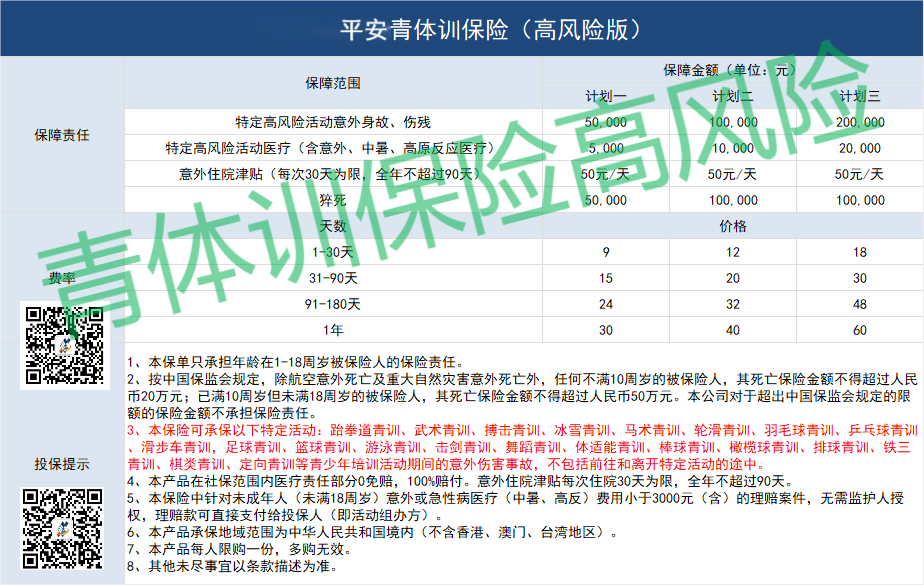The height and width of the screenshot is (585, 924).
Task: Click the 计划一 column header
Action: [606, 96]
